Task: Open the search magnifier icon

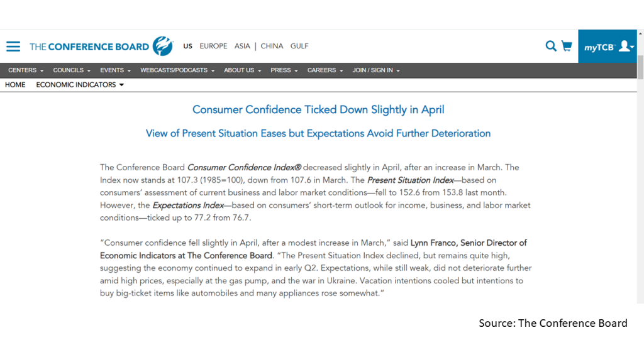Action: tap(551, 46)
